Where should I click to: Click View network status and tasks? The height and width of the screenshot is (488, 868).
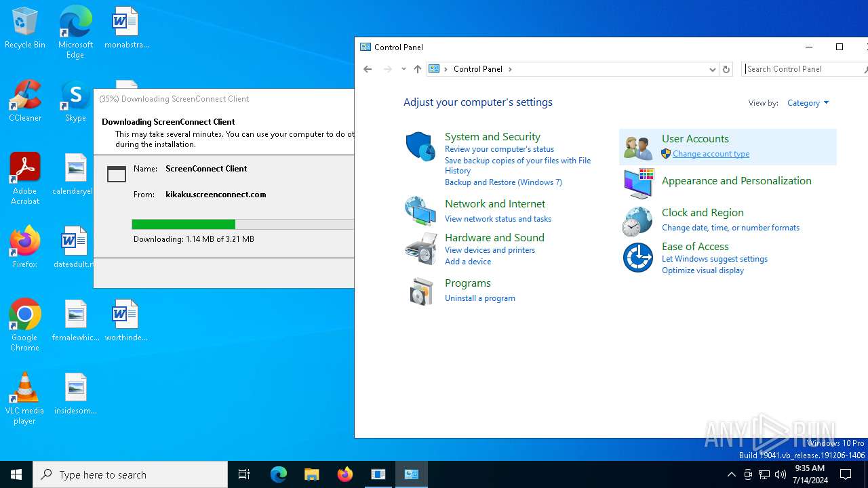click(x=498, y=219)
